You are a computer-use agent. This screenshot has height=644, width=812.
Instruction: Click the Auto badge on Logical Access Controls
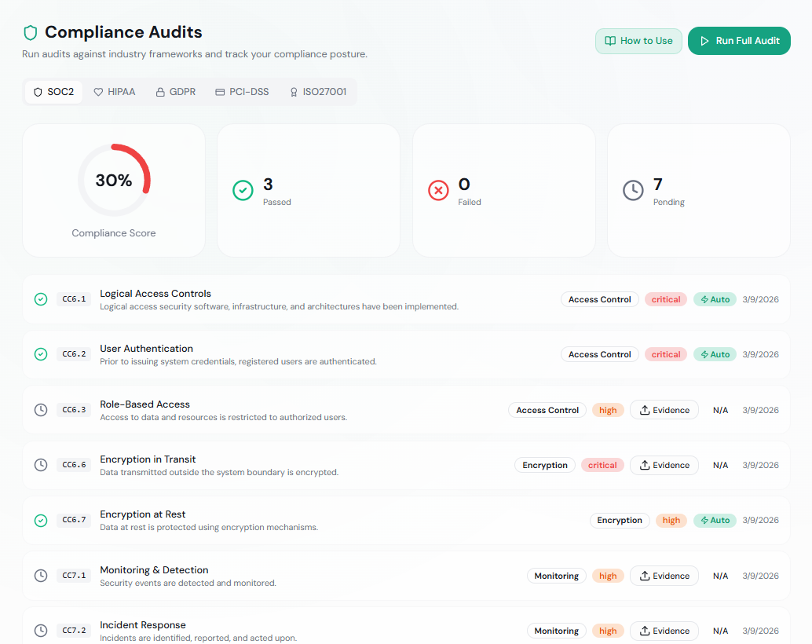tap(715, 299)
